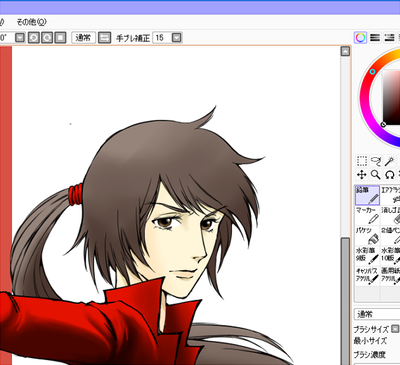Toggle the RGB slider panel icon

coord(375,38)
